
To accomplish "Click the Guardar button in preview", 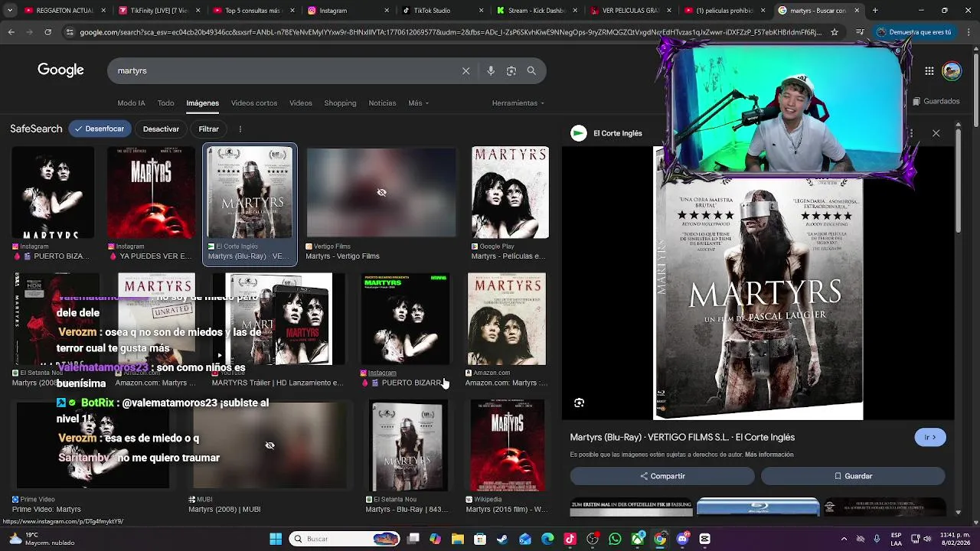I will (853, 476).
